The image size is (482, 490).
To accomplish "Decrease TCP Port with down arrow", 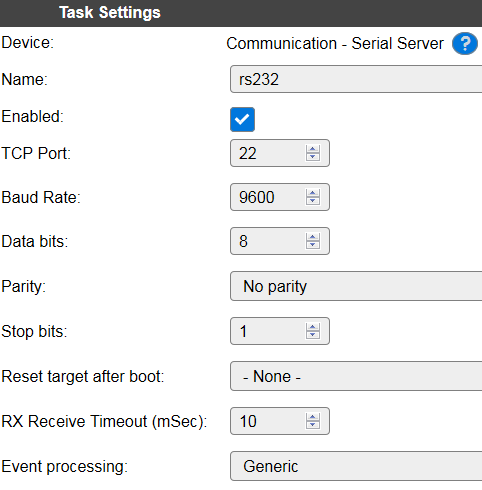I will click(x=313, y=157).
